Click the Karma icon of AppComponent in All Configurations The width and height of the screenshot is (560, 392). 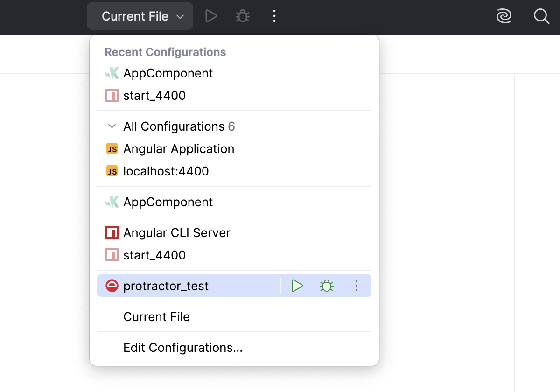(x=112, y=202)
